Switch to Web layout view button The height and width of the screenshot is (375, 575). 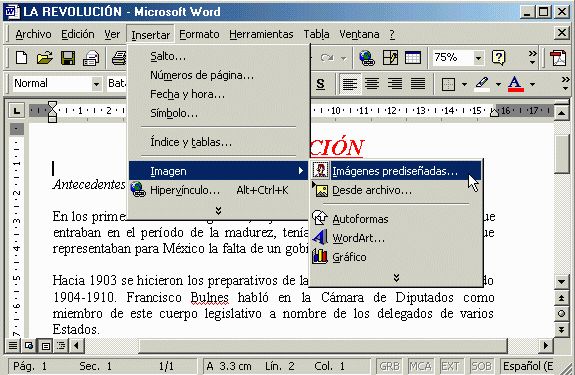pos(29,345)
